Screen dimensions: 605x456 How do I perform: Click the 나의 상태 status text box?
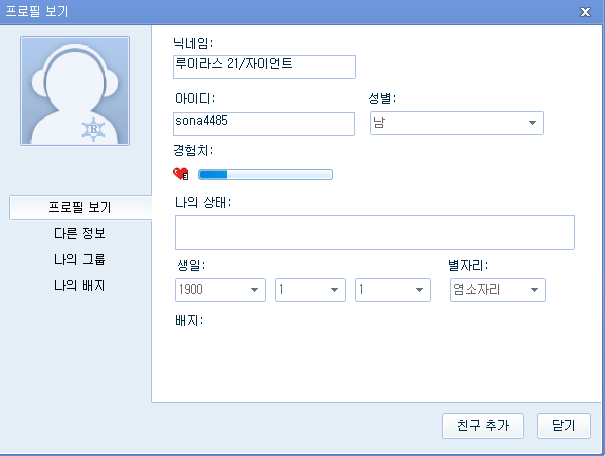click(374, 232)
